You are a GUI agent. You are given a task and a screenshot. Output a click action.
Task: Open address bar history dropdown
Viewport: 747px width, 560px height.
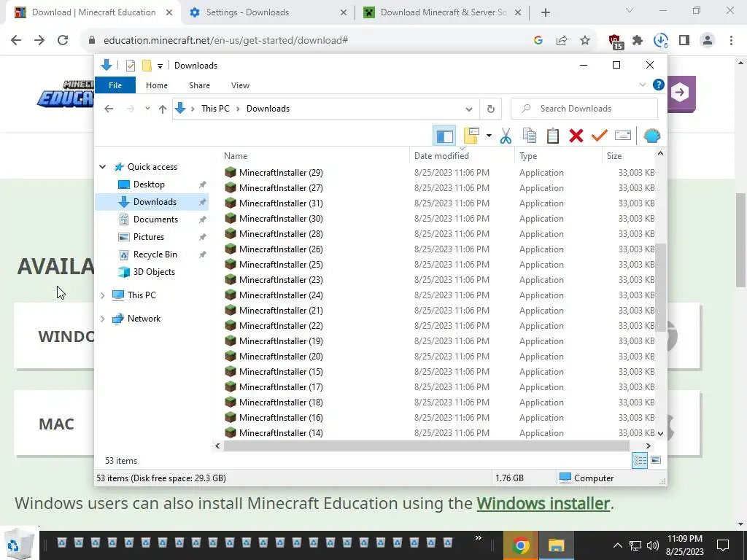click(469, 109)
